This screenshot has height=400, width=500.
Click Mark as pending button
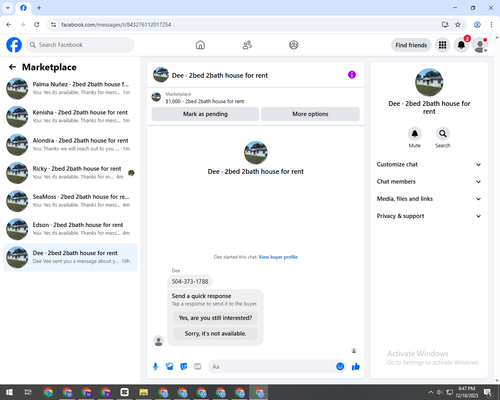(205, 114)
